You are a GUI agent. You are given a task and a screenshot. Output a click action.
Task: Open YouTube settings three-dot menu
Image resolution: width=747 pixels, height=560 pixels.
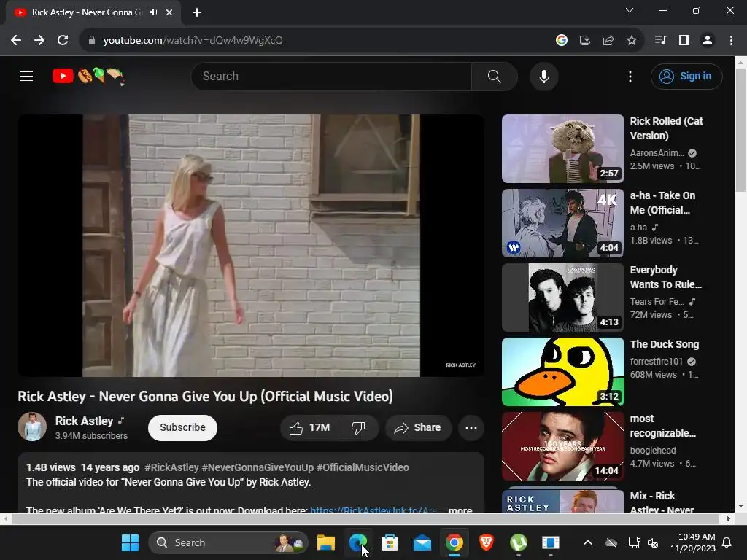click(630, 76)
